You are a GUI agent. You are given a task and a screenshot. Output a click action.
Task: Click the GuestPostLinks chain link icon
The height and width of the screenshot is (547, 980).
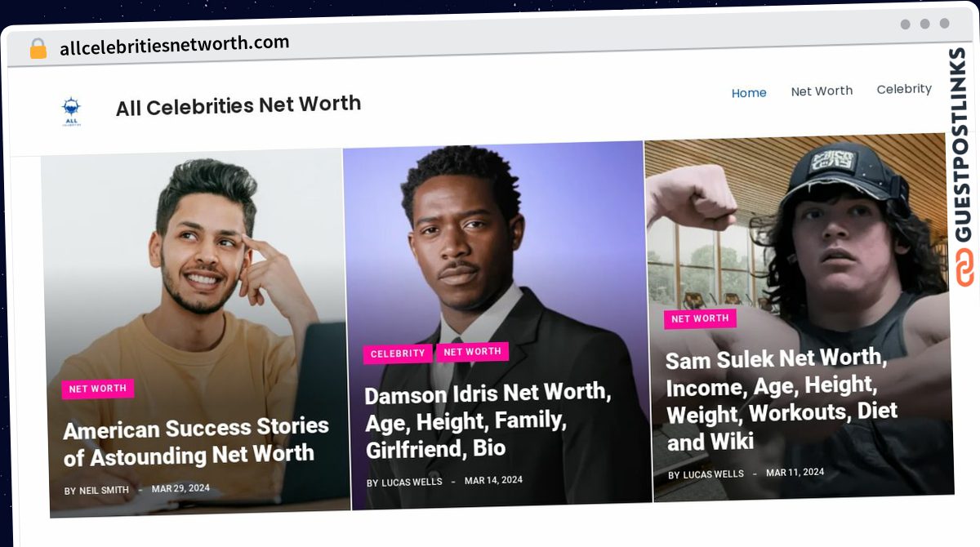pos(965,268)
